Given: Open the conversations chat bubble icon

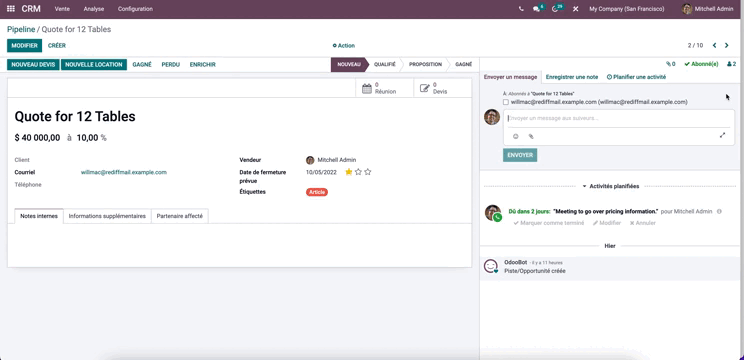Looking at the screenshot, I should click(537, 9).
